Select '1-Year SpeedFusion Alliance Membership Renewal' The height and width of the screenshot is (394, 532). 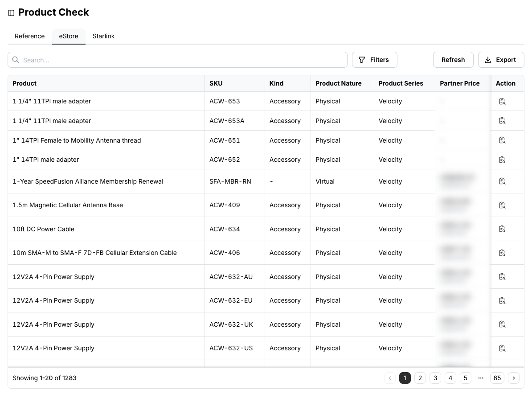88,181
